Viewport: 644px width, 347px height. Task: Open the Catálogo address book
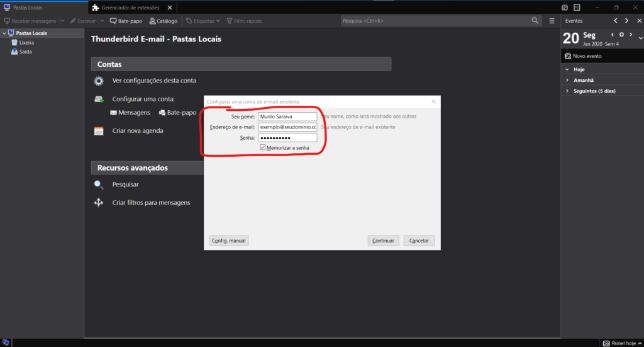tap(163, 21)
